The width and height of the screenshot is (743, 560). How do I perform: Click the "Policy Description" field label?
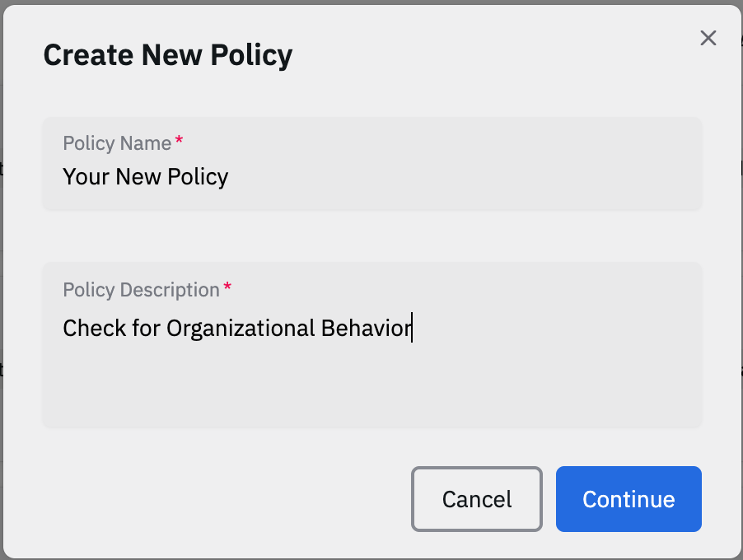click(141, 290)
